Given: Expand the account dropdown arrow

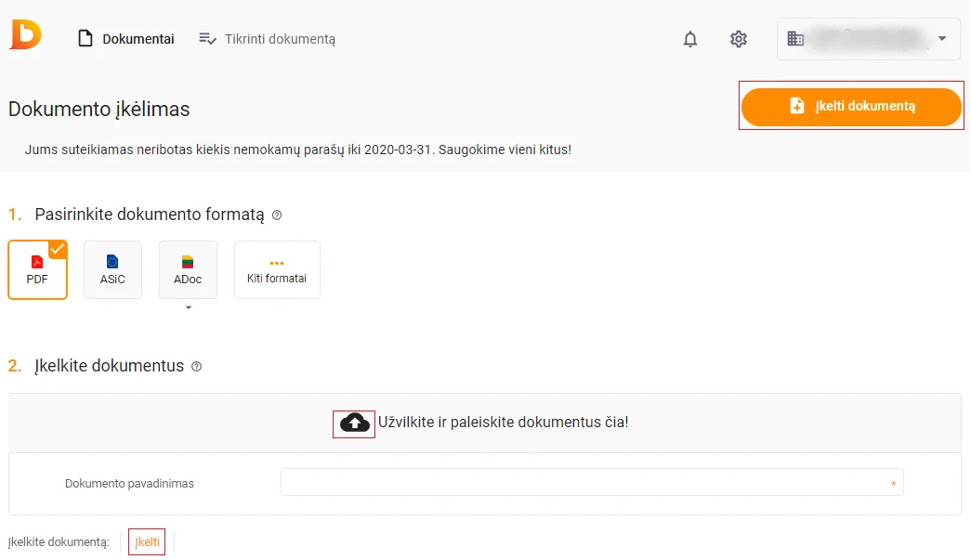Looking at the screenshot, I should coord(942,38).
